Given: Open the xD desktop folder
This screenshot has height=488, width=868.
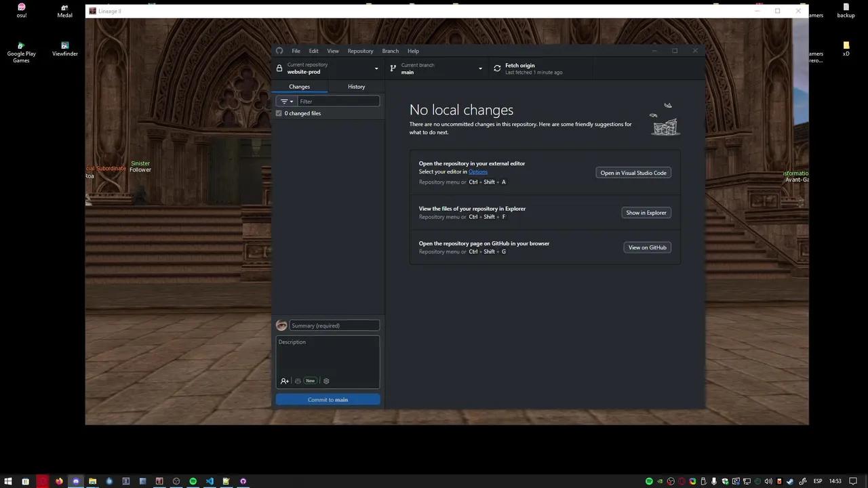Looking at the screenshot, I should click(846, 49).
